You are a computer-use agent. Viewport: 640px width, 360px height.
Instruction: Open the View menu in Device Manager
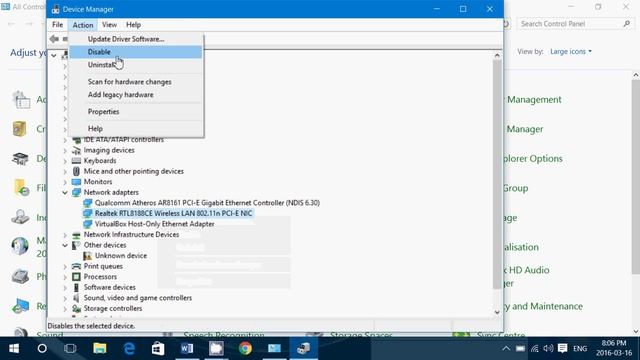(109, 25)
